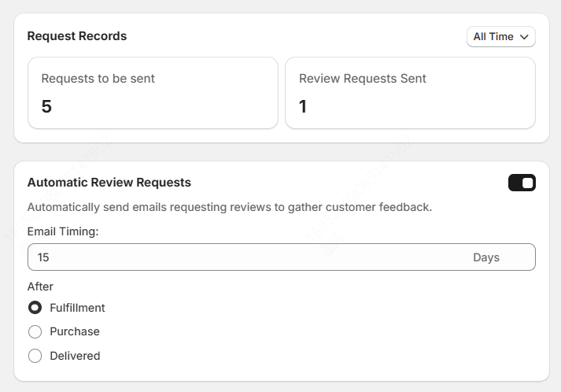This screenshot has height=392, width=561.
Task: Choose the Purchase option label text
Action: [x=75, y=332]
